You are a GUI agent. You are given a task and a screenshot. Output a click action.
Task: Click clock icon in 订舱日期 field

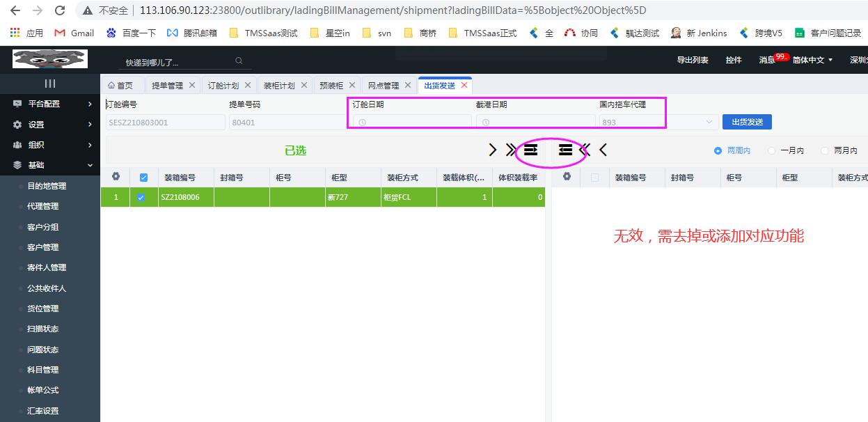tap(362, 123)
